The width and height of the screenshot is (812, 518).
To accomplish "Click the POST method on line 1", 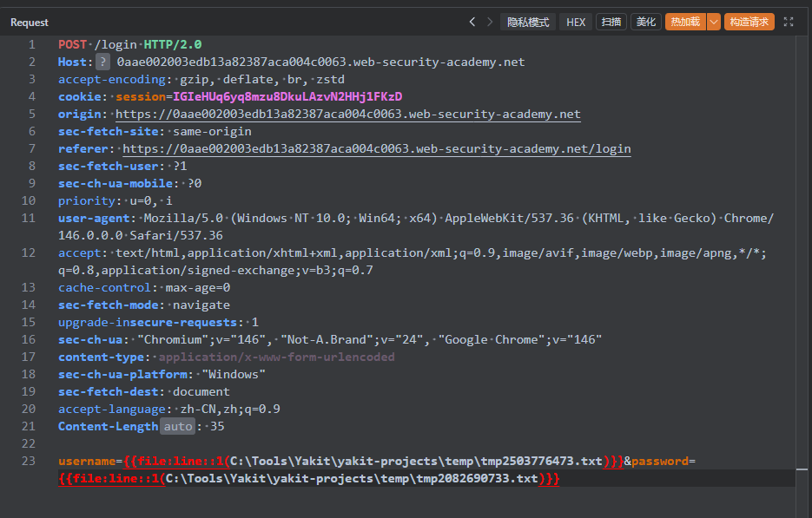I will (72, 44).
